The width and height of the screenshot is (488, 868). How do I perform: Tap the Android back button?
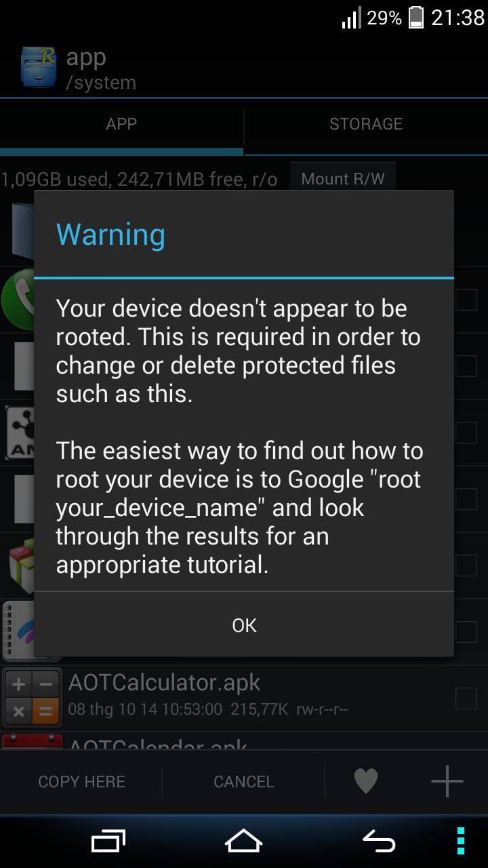pos(379,841)
